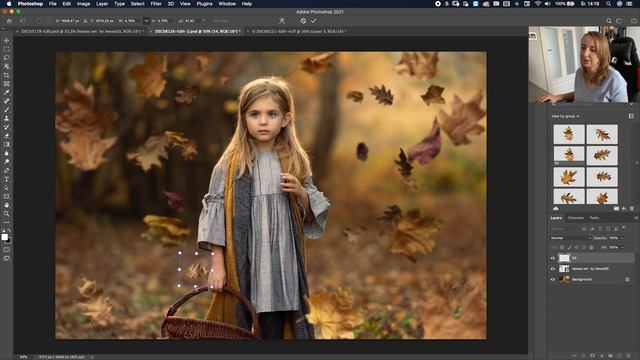Commit transform with the checkmark icon

[x=313, y=21]
